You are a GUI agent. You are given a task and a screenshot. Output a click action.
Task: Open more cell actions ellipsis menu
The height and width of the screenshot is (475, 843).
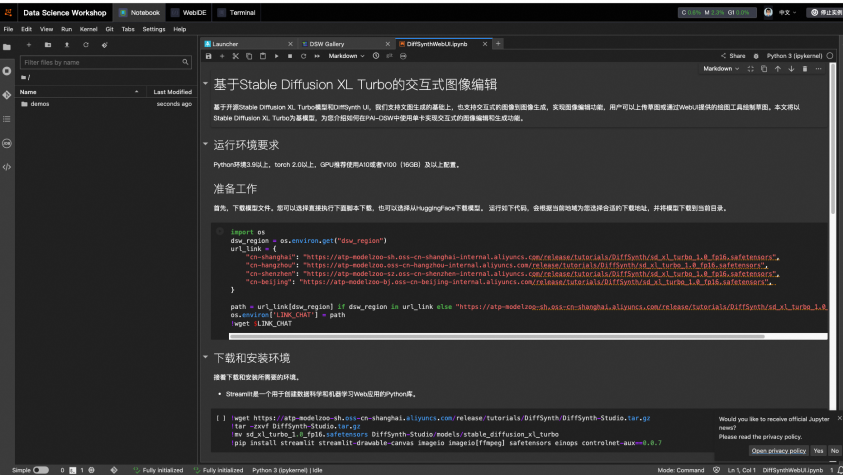(x=818, y=69)
